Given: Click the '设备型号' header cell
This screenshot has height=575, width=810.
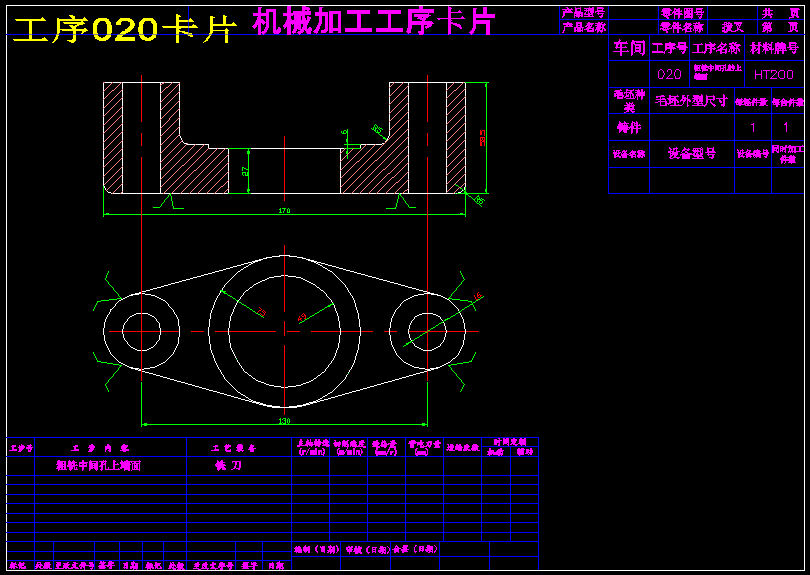Looking at the screenshot, I should [692, 153].
